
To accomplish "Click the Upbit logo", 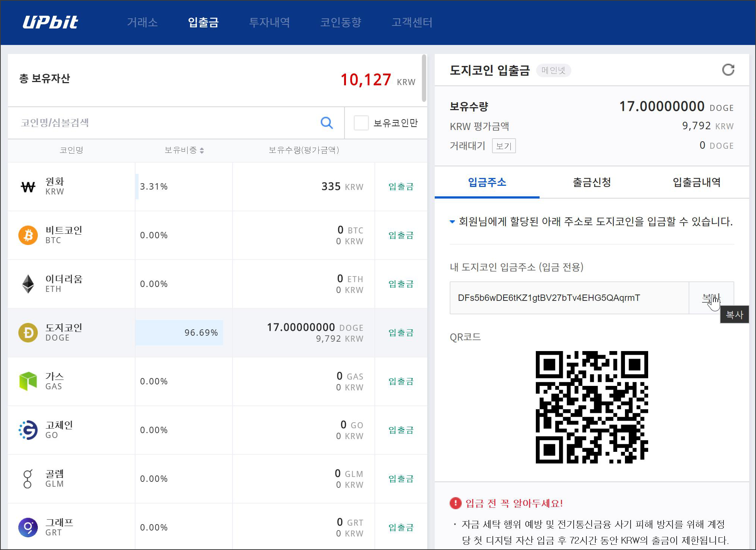I will pos(51,22).
